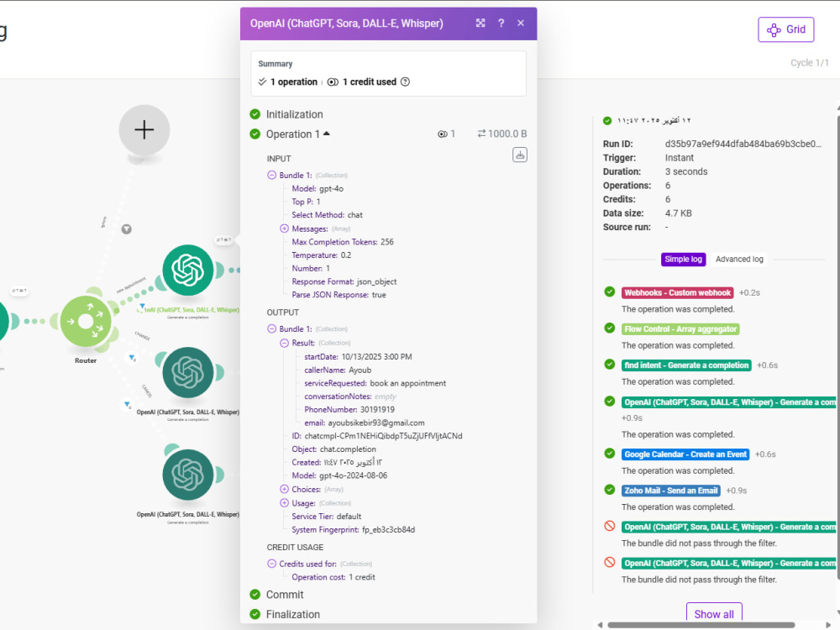
Task: Switch to Advanced log tab
Action: 739,260
